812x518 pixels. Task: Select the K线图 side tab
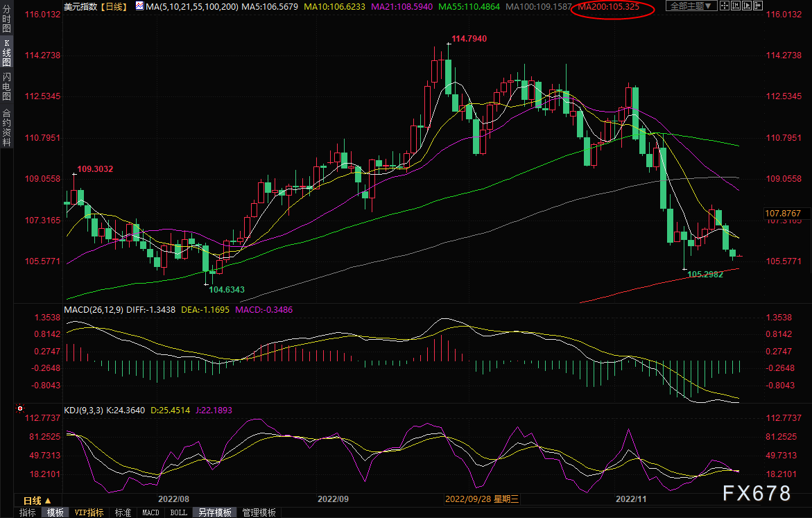click(x=6, y=53)
